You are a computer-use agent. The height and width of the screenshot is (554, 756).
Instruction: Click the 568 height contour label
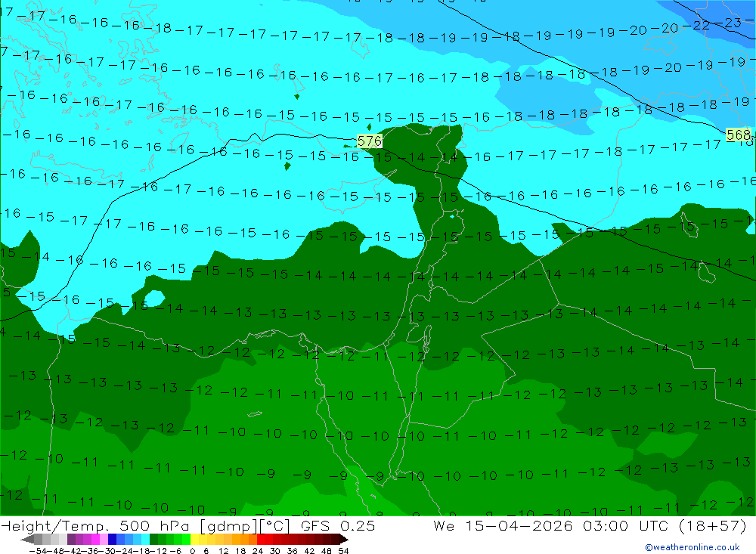click(738, 135)
